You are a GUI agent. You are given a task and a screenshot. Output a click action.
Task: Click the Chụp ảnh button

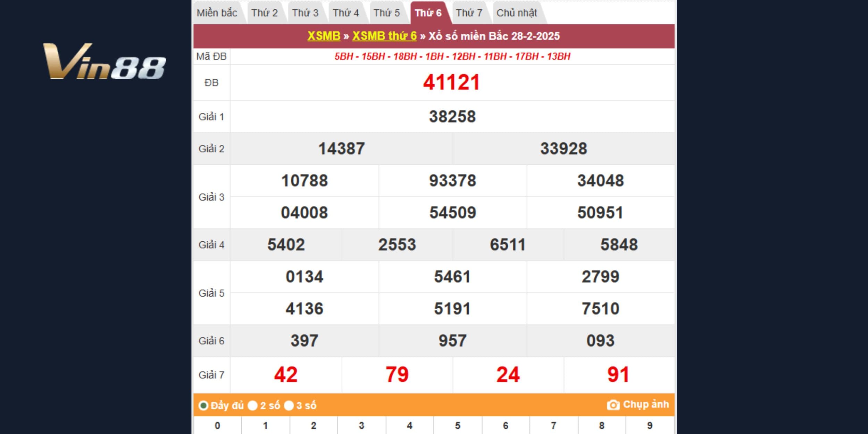645,404
